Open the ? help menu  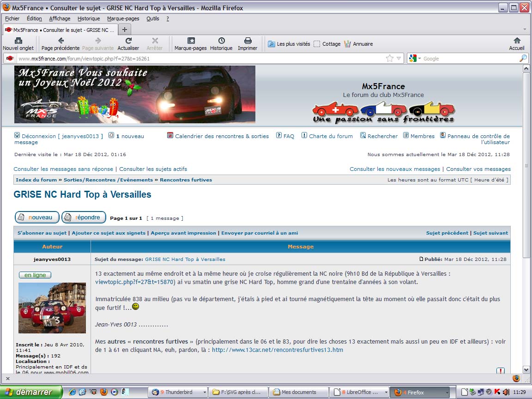168,18
